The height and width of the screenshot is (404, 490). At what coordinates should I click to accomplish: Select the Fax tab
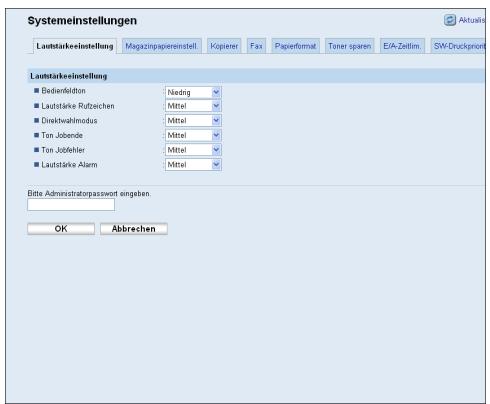(x=256, y=46)
